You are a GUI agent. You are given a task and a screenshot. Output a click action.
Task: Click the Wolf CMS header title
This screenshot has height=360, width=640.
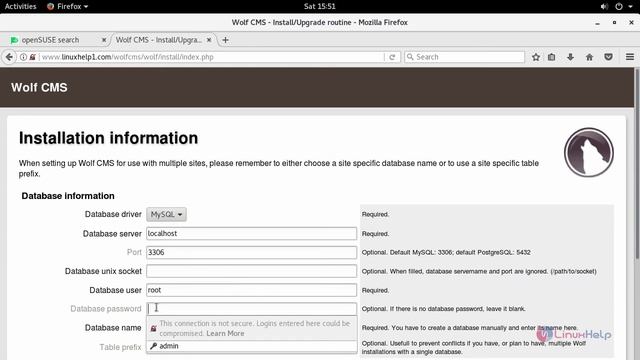(x=39, y=87)
